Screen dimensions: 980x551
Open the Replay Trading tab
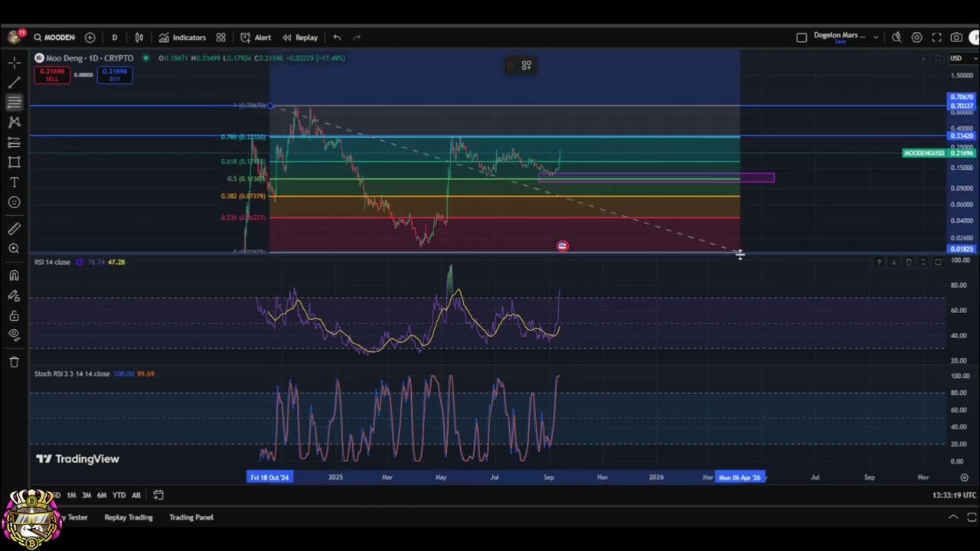click(x=128, y=517)
